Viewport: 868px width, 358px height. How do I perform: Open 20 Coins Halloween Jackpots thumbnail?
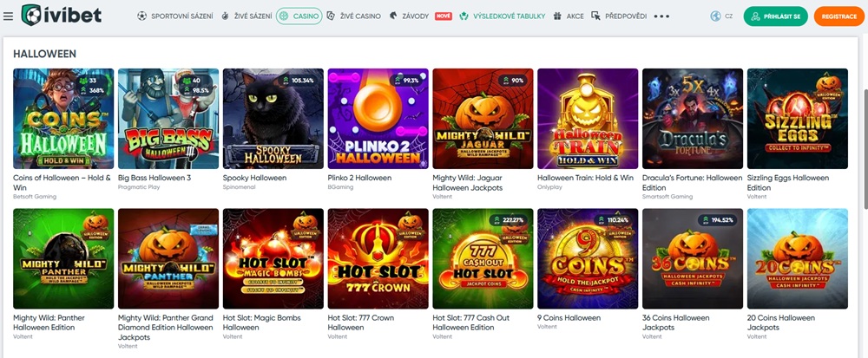(x=798, y=258)
